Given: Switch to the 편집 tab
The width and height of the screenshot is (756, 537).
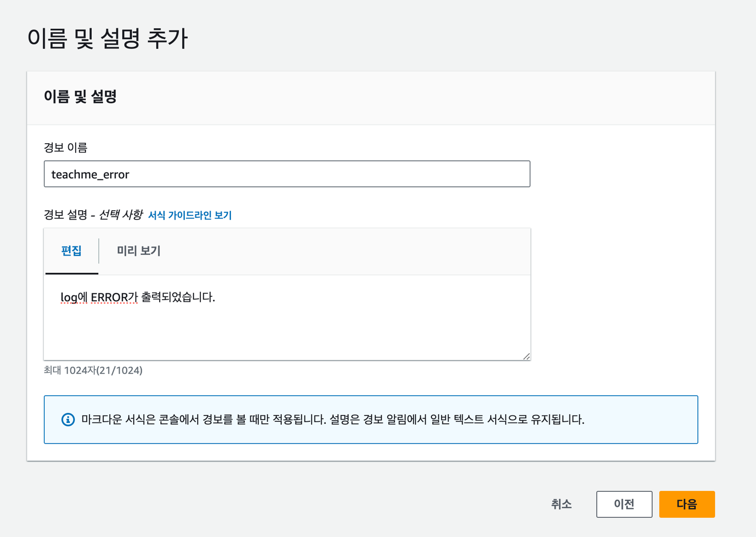Looking at the screenshot, I should (x=71, y=251).
